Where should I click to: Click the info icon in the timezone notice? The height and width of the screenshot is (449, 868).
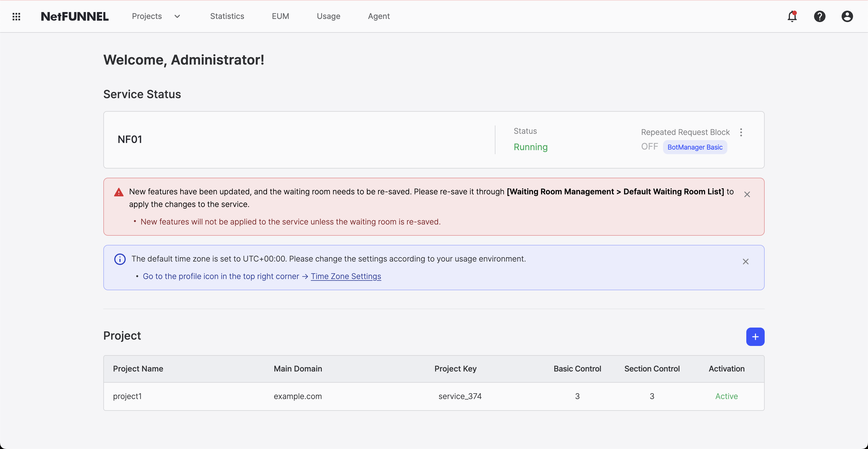(120, 259)
